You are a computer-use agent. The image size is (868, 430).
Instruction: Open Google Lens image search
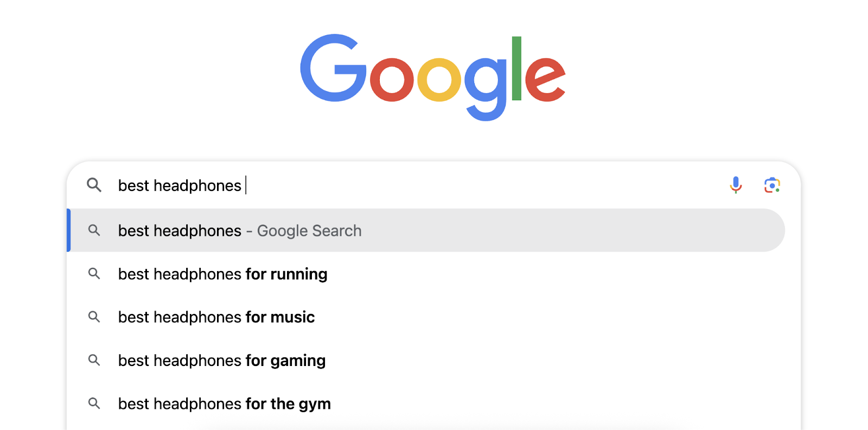(772, 185)
